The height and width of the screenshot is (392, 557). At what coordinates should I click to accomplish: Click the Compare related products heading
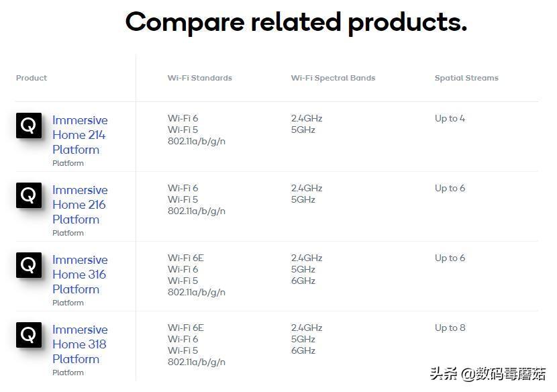tap(296, 22)
